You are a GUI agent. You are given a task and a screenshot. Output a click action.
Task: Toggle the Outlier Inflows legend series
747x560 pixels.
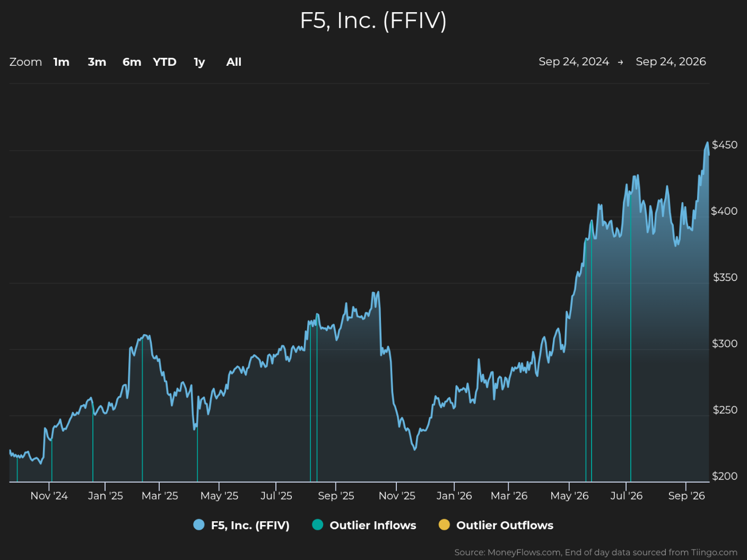(x=364, y=525)
